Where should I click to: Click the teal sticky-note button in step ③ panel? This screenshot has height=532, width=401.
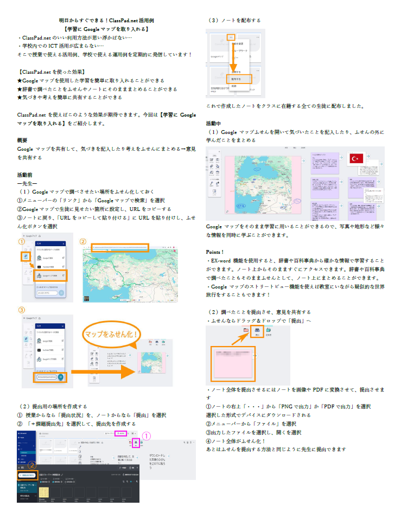[61, 377]
